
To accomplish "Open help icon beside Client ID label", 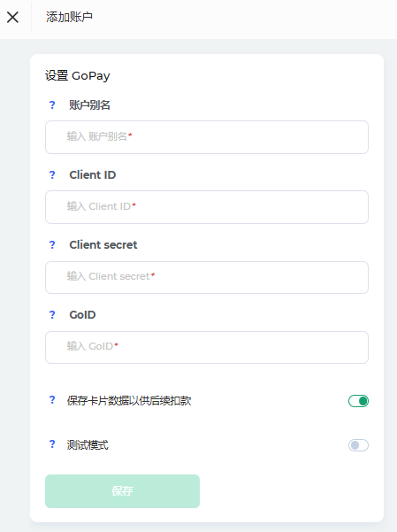I will point(52,174).
